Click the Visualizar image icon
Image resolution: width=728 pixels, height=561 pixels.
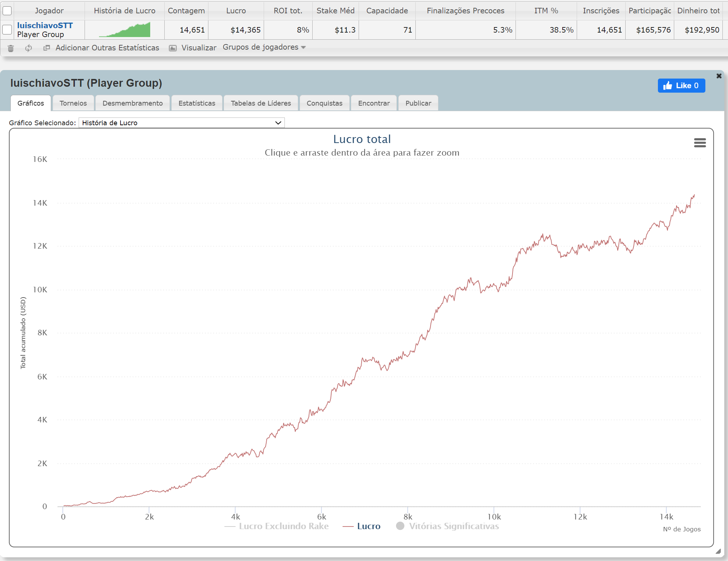pyautogui.click(x=173, y=48)
